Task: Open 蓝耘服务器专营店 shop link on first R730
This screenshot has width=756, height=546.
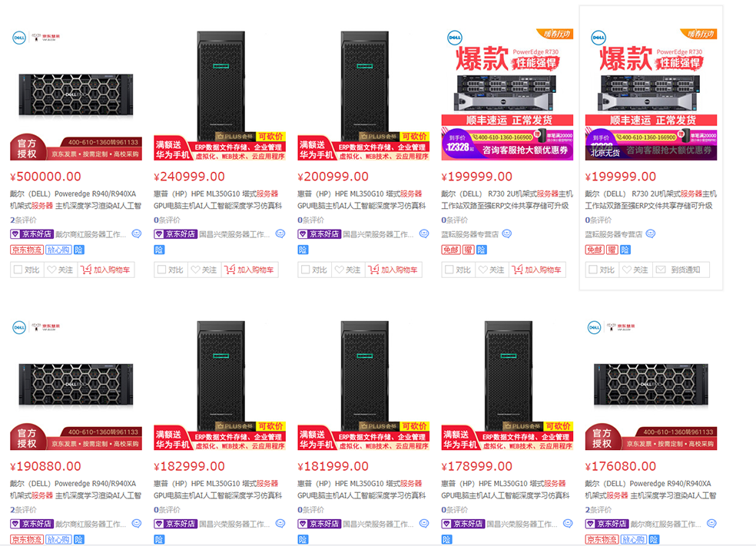Action: click(470, 234)
